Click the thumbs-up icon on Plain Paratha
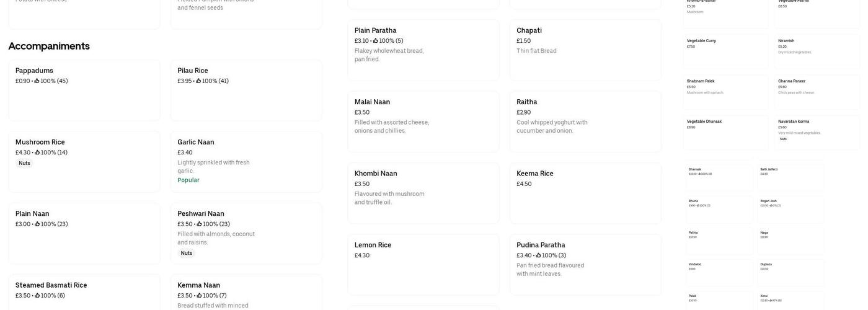The height and width of the screenshot is (310, 868). pos(376,41)
